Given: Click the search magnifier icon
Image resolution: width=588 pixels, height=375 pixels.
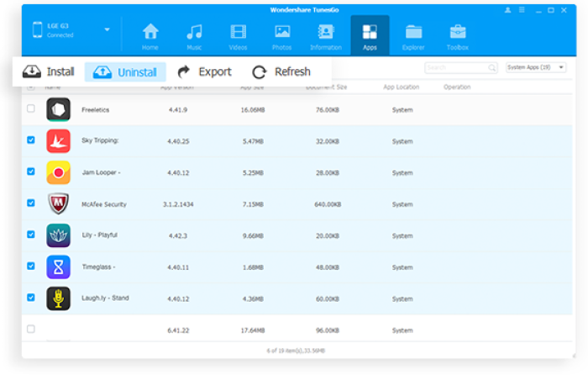Looking at the screenshot, I should click(x=492, y=68).
